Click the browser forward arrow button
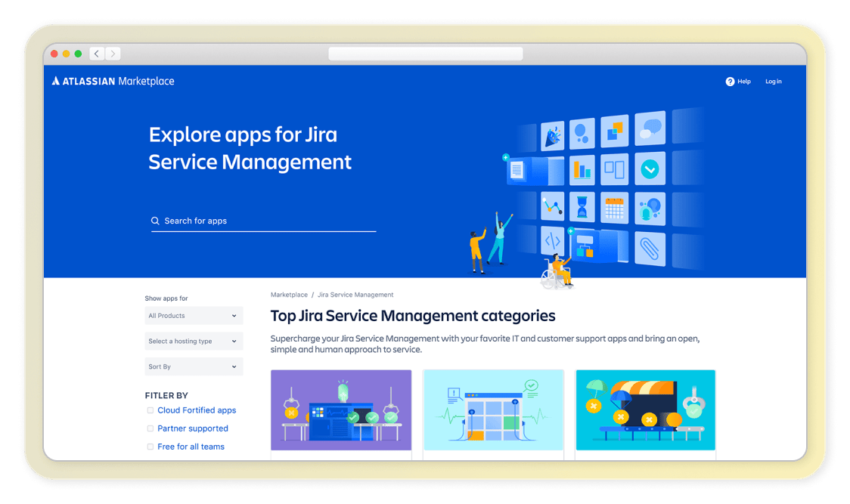This screenshot has width=850, height=504. [x=113, y=54]
